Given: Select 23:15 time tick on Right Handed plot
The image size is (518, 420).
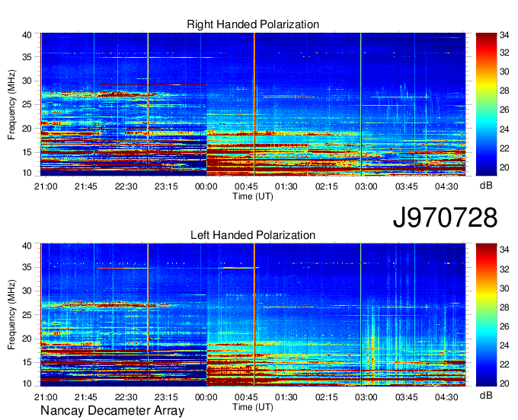Looking at the screenshot, I should 166,186.
